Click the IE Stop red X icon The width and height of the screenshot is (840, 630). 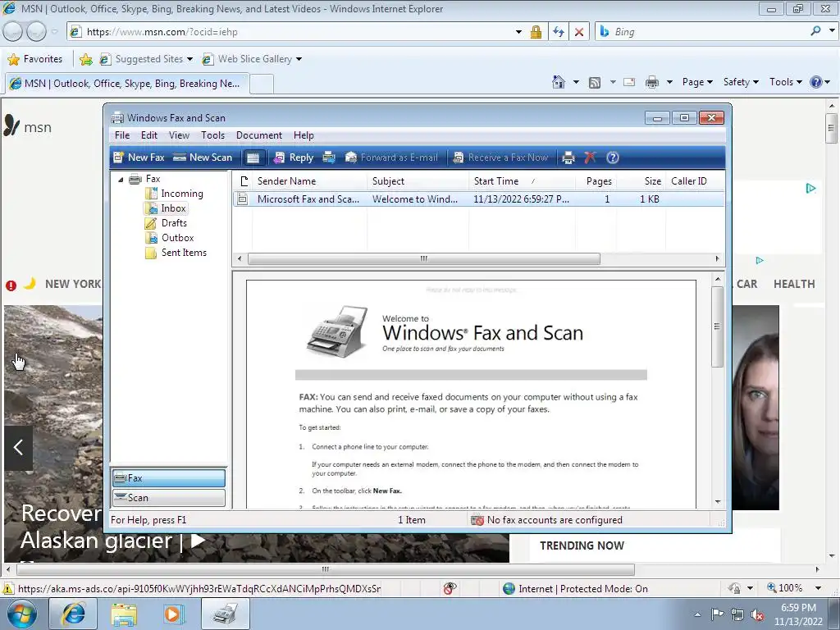point(579,32)
